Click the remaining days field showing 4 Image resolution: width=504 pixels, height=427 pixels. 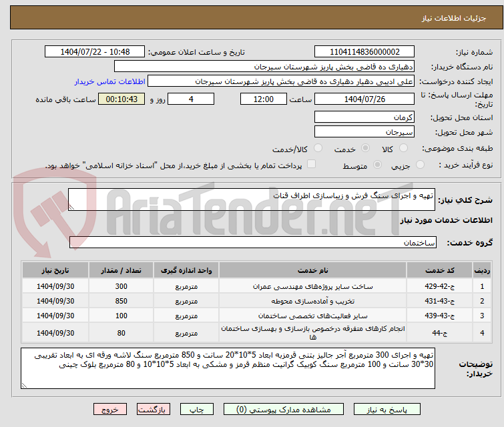[x=191, y=99]
